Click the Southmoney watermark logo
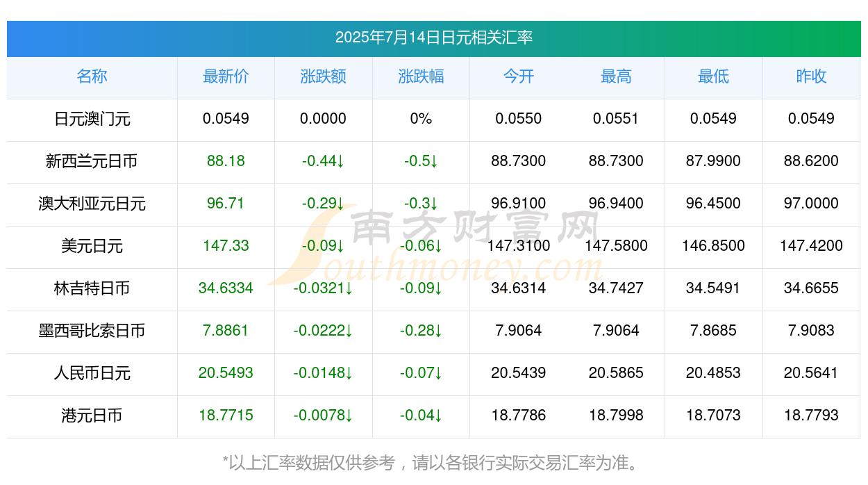The image size is (868, 485). (x=434, y=245)
